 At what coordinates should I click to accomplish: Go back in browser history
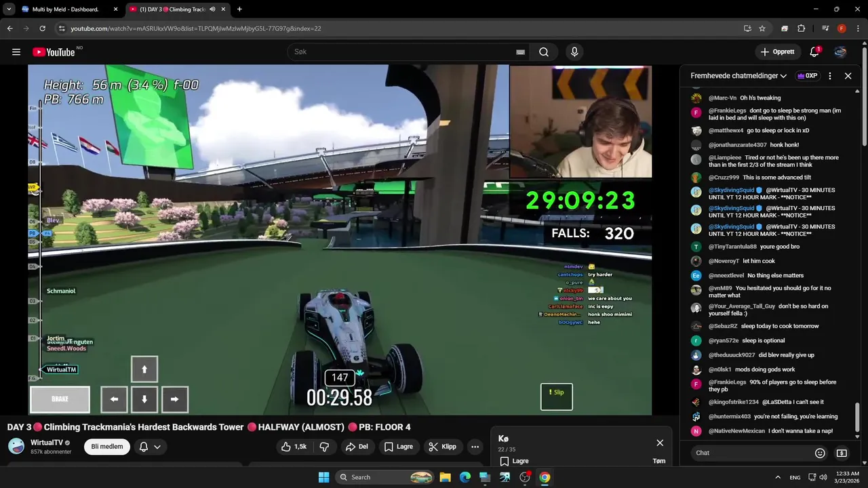point(9,28)
